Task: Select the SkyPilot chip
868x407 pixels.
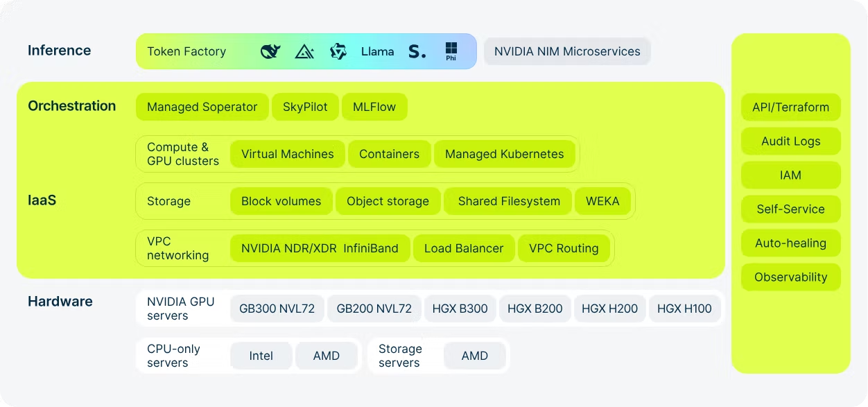Action: click(305, 107)
